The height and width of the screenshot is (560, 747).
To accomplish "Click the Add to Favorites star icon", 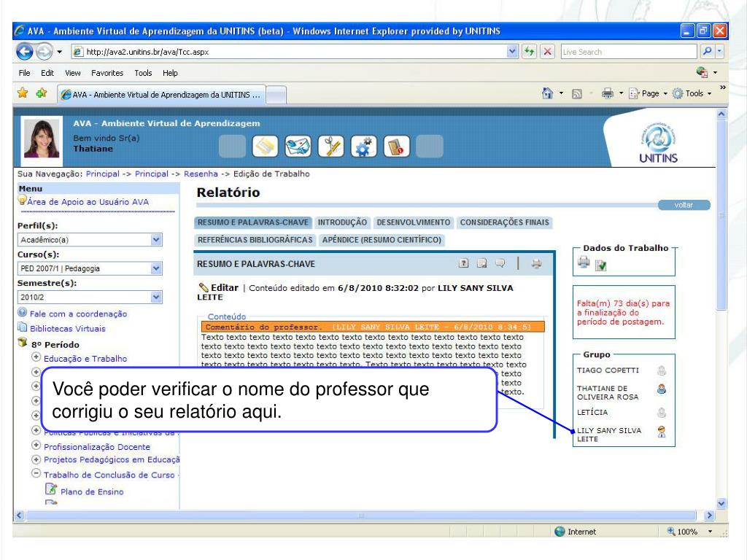I will [42, 93].
